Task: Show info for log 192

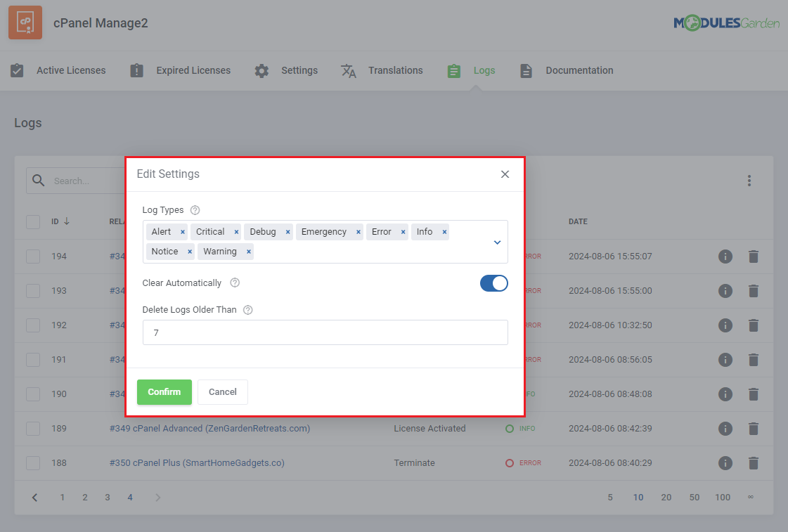Action: [725, 325]
